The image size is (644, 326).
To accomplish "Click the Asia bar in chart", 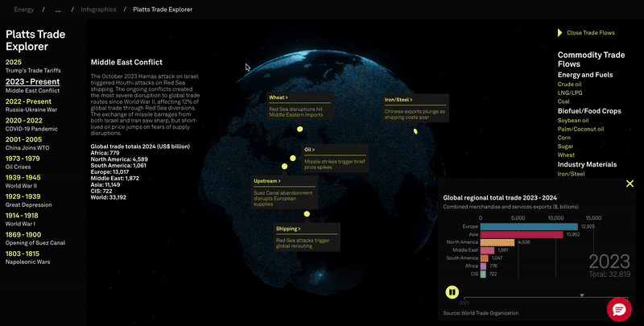I will [522, 234].
